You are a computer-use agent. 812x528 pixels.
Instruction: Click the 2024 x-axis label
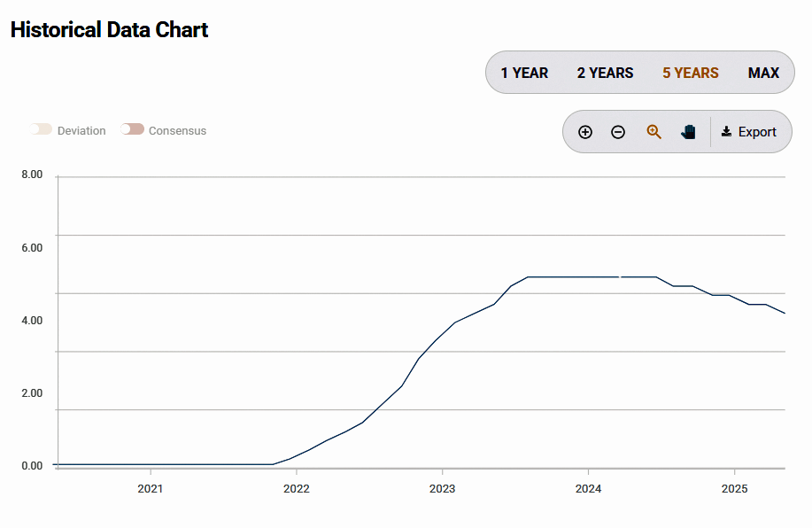point(588,489)
